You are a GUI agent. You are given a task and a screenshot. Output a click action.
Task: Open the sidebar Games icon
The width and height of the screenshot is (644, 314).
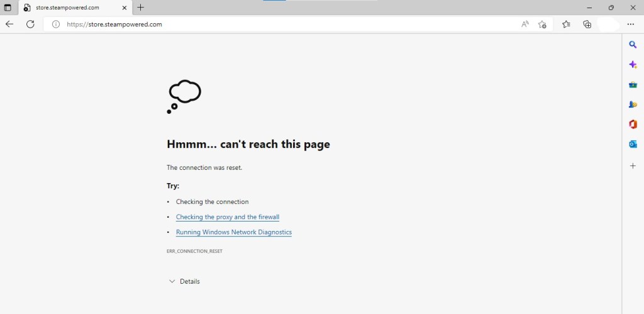point(633,104)
